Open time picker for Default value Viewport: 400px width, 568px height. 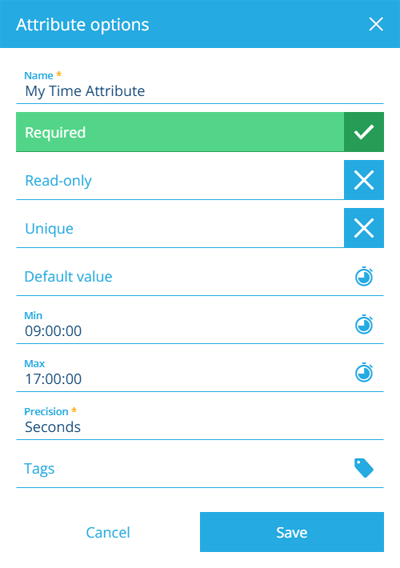(364, 276)
